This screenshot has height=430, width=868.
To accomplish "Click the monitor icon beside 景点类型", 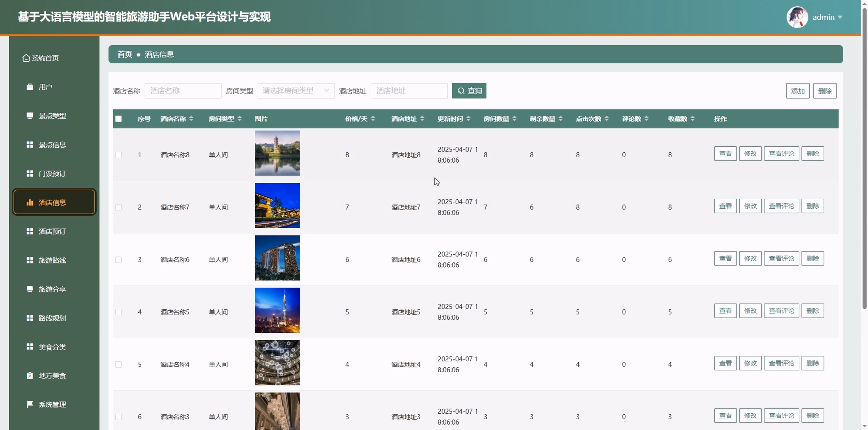I will (x=30, y=116).
